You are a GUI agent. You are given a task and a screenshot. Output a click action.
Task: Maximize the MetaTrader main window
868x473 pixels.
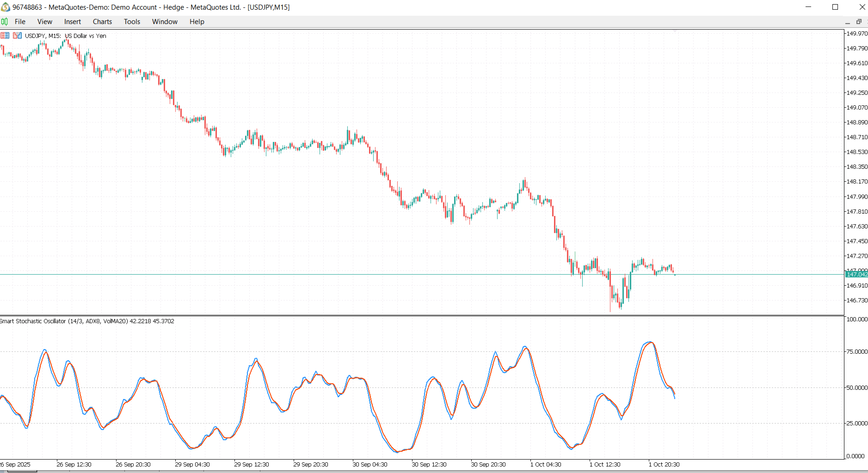[835, 7]
